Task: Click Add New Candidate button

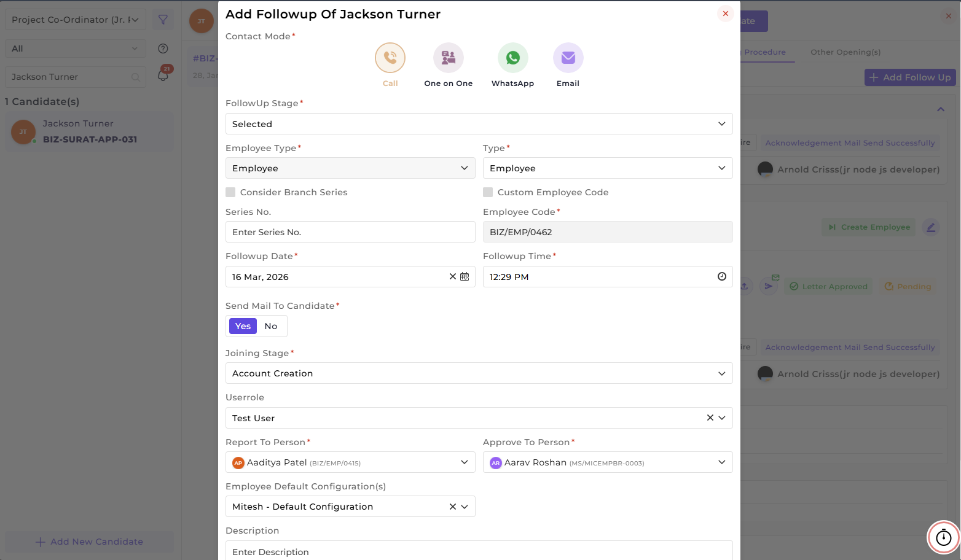Action: [x=90, y=542]
